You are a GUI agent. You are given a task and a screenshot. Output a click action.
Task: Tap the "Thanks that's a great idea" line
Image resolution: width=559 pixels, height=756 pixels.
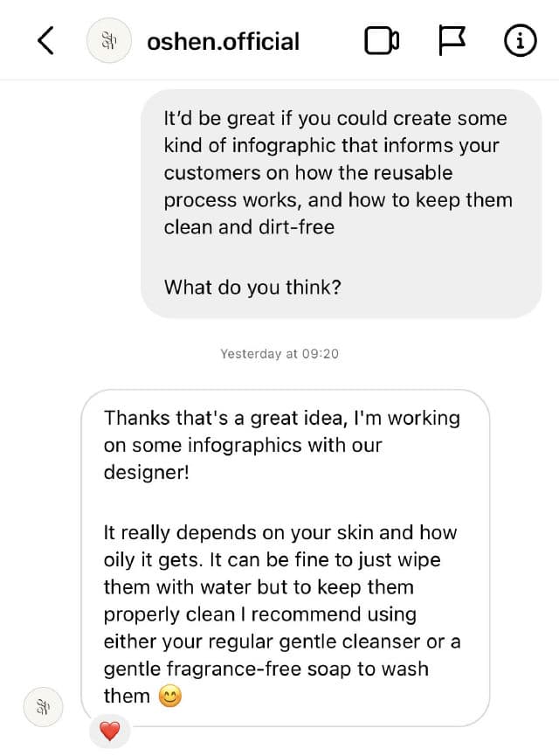tap(281, 418)
